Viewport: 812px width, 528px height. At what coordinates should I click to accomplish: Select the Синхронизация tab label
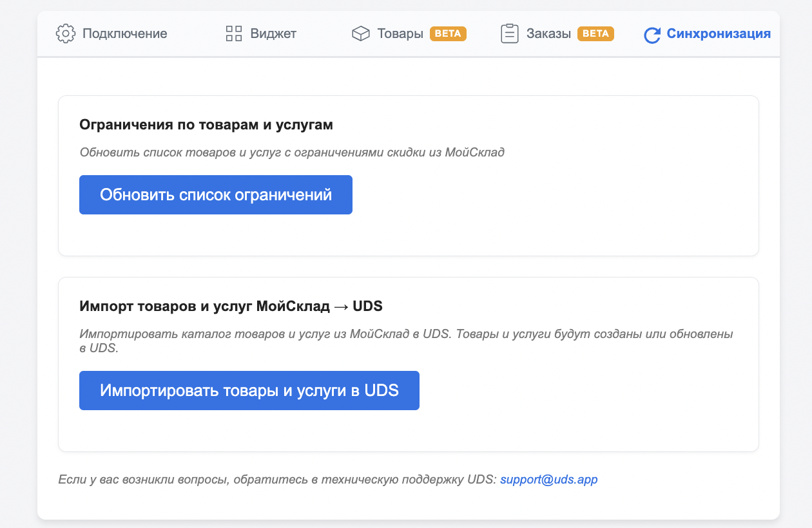tap(719, 33)
